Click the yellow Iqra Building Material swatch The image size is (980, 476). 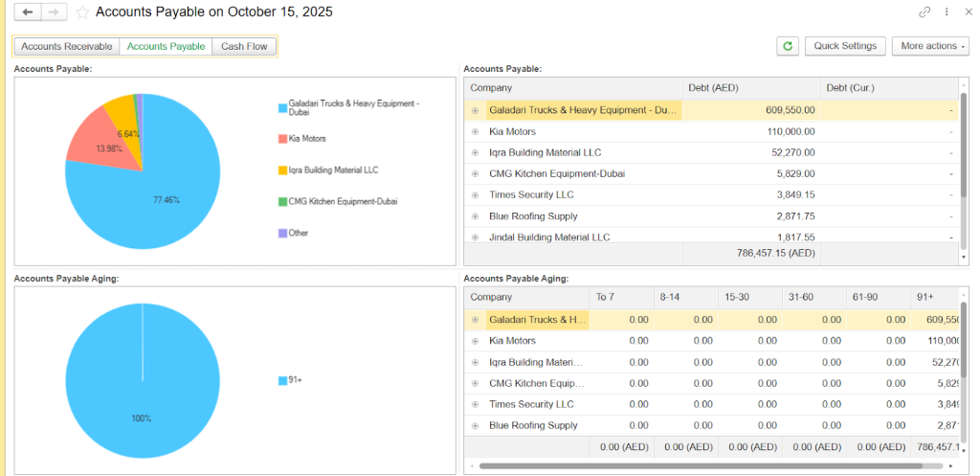[282, 170]
